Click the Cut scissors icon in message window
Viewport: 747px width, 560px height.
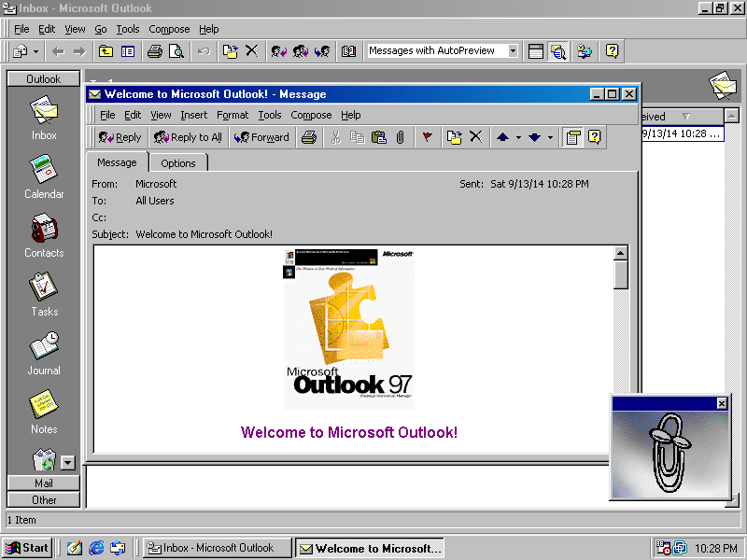(336, 137)
